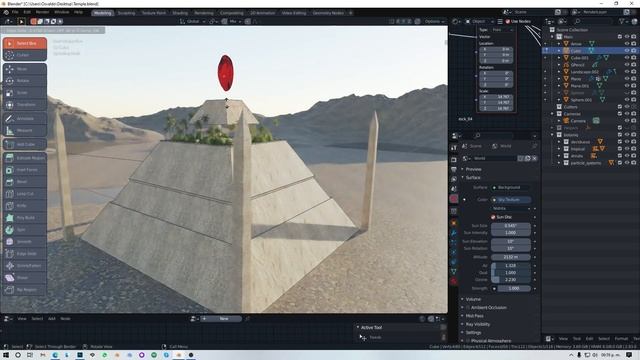Open the sky type Nishita dropdown
The height and width of the screenshot is (360, 640).
pyautogui.click(x=511, y=209)
